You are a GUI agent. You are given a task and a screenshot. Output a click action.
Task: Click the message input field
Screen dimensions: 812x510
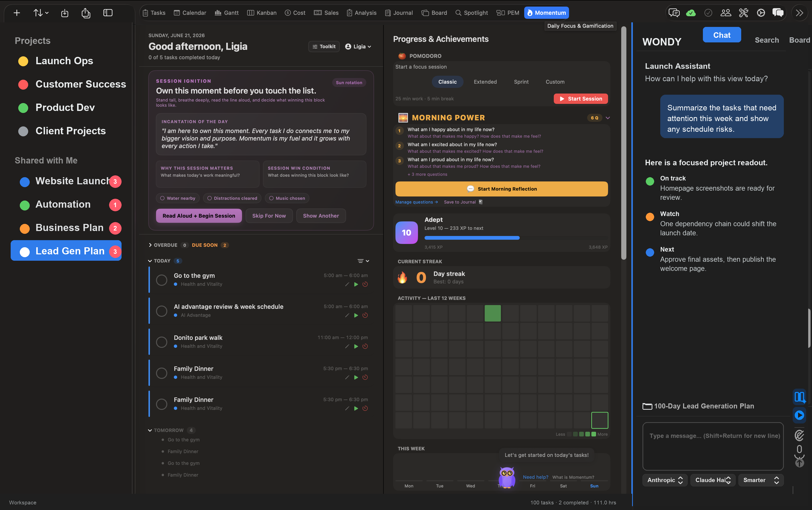point(713,446)
